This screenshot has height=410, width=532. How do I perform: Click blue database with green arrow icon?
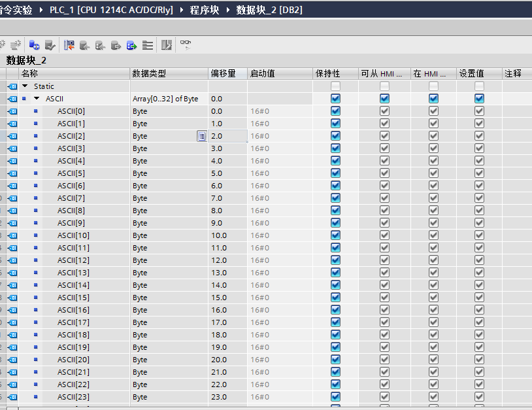[x=131, y=45]
